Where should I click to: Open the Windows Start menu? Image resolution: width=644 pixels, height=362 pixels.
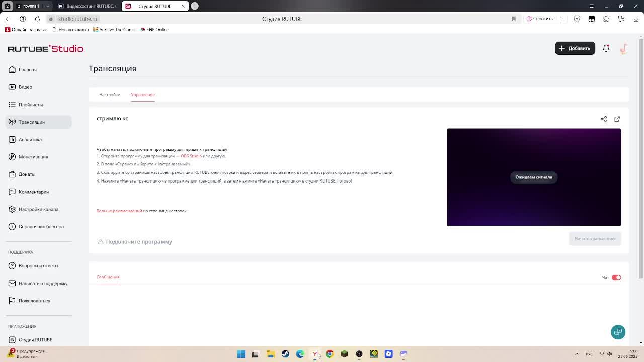[241, 354]
